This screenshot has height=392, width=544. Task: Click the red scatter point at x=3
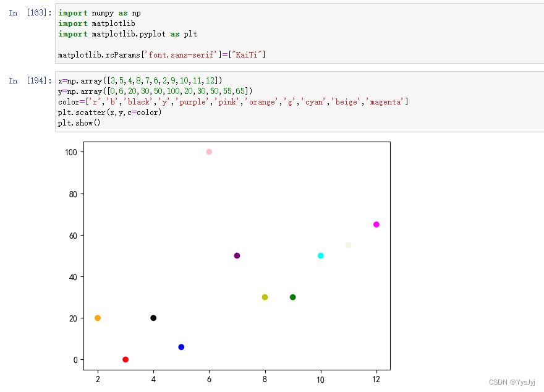click(x=125, y=359)
